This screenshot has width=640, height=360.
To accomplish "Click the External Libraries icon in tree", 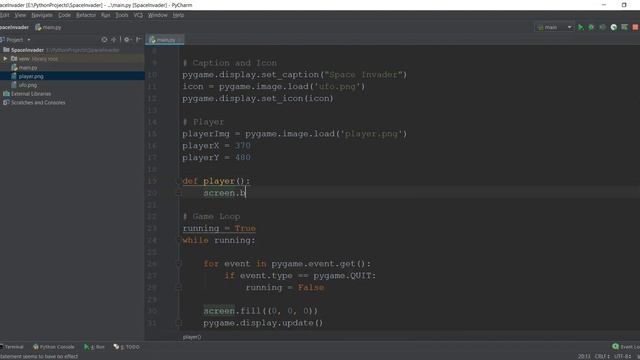I will click(x=6, y=94).
